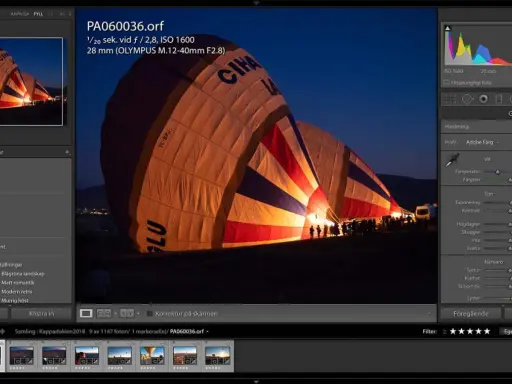Choose the 'Modern retro' preset
Screen dimensions: 512x384
point(17,292)
